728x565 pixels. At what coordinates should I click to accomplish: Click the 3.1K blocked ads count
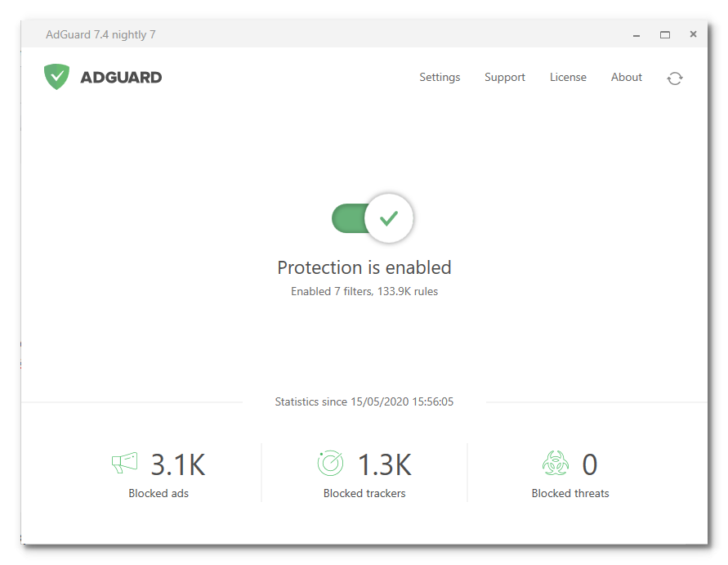178,464
